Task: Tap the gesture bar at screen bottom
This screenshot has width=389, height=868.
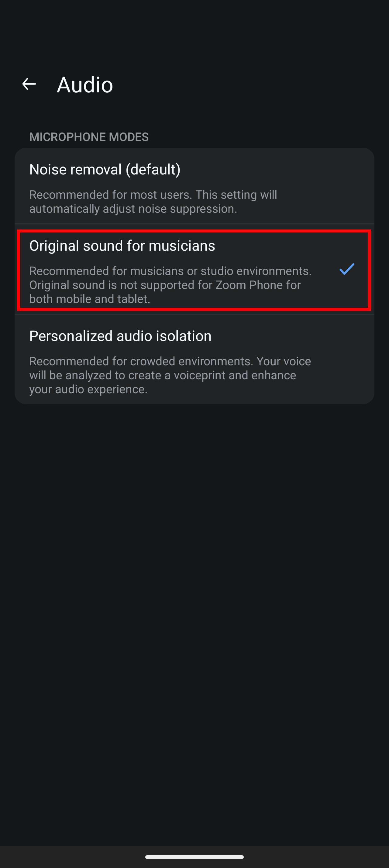Action: tap(194, 857)
